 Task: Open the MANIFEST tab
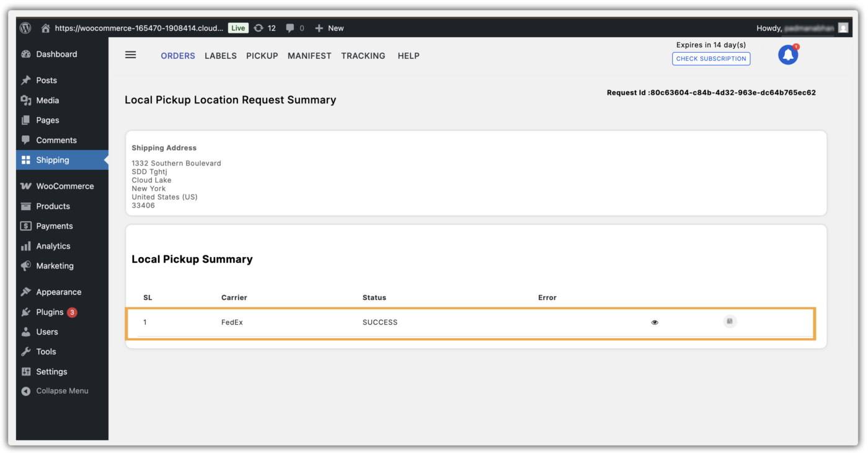click(309, 56)
